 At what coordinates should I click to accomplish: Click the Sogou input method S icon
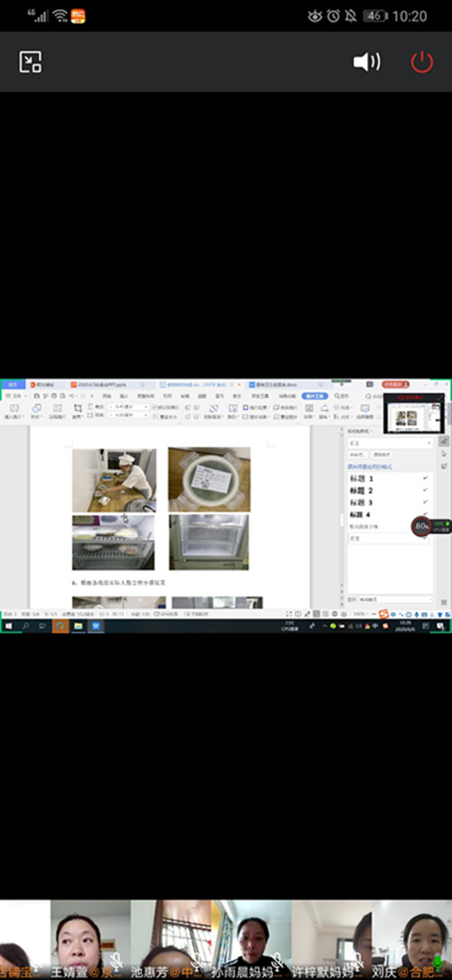point(384,615)
